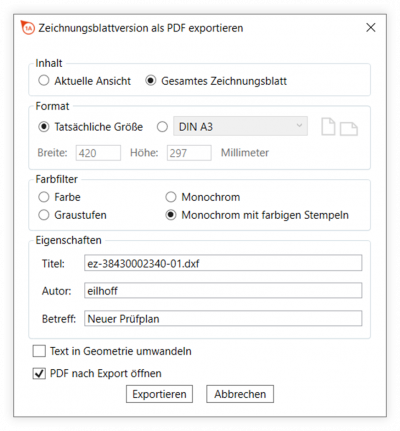Click the Exportieren button
The width and height of the screenshot is (400, 431).
click(159, 394)
